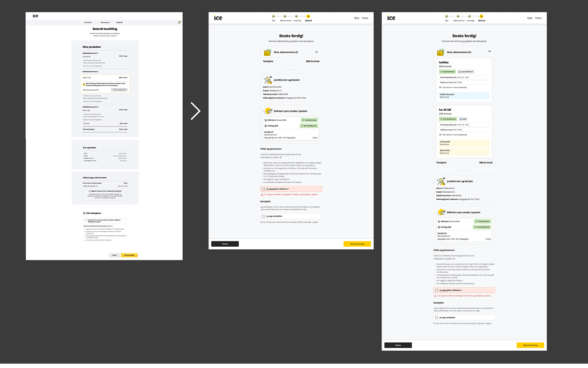Click Kari Nordkvinne tag beside Tvilling-SIM, collapsed mockup
The height and width of the screenshot is (368, 588).
(x=309, y=126)
